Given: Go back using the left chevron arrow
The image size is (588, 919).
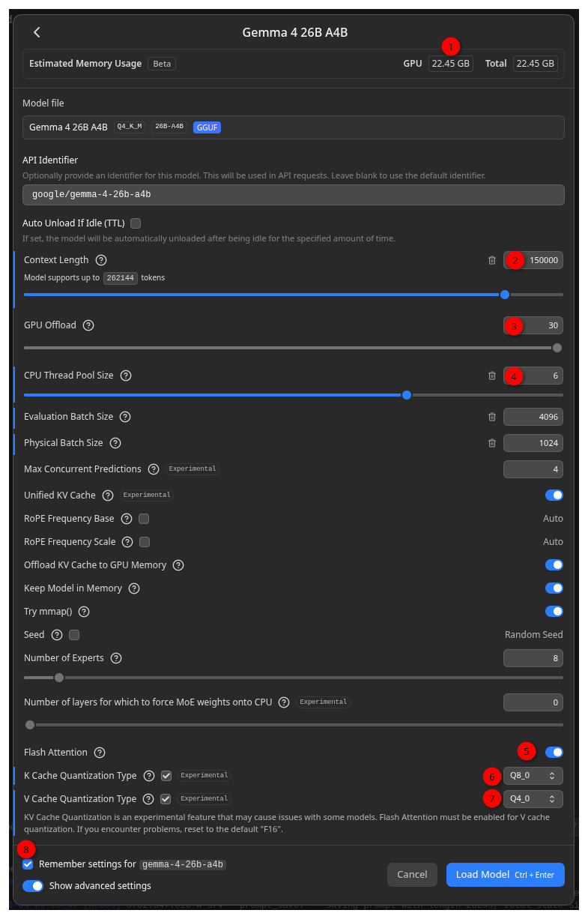Looking at the screenshot, I should (37, 32).
